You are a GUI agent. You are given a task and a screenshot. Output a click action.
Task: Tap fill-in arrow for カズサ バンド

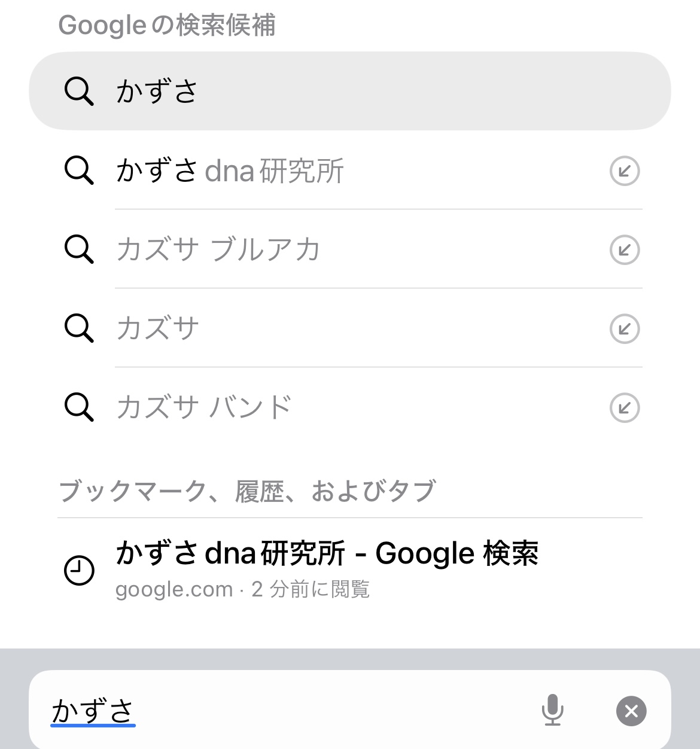[x=624, y=408]
